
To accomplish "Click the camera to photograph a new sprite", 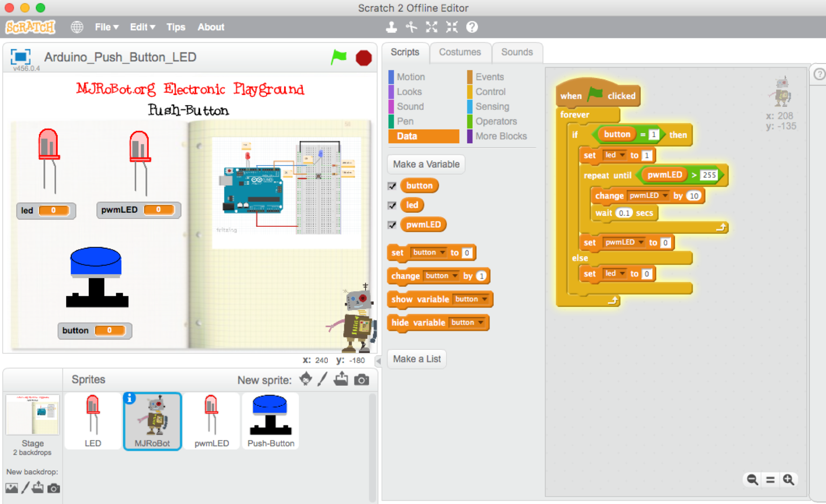I will click(x=361, y=379).
